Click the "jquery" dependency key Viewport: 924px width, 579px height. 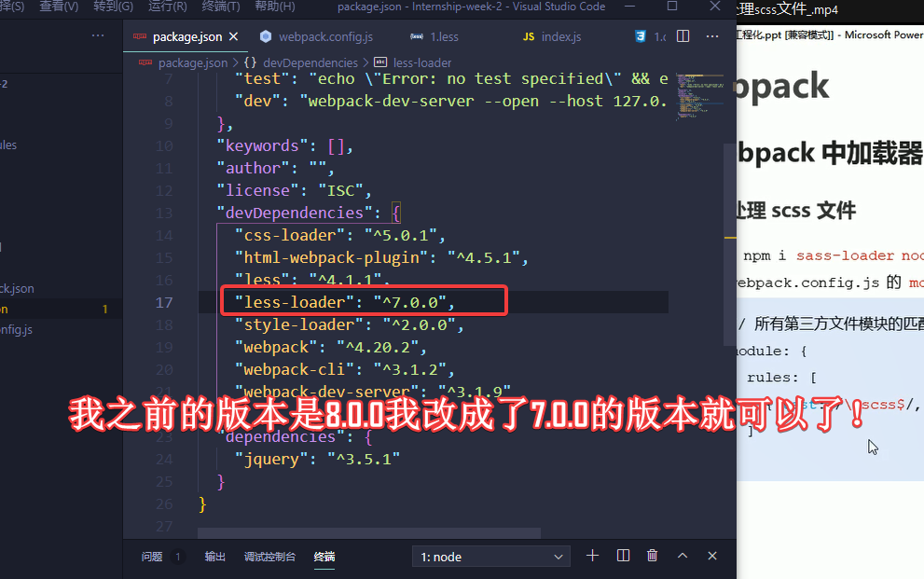(x=271, y=459)
